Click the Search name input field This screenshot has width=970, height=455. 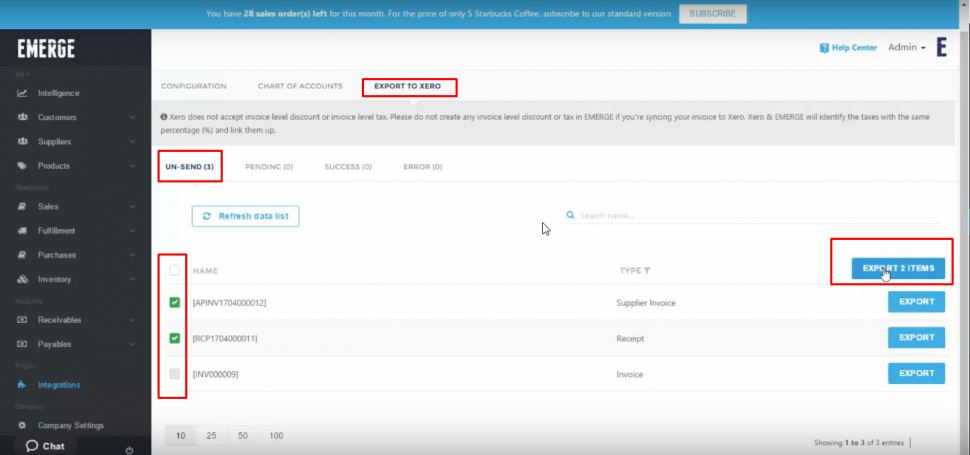[752, 216]
